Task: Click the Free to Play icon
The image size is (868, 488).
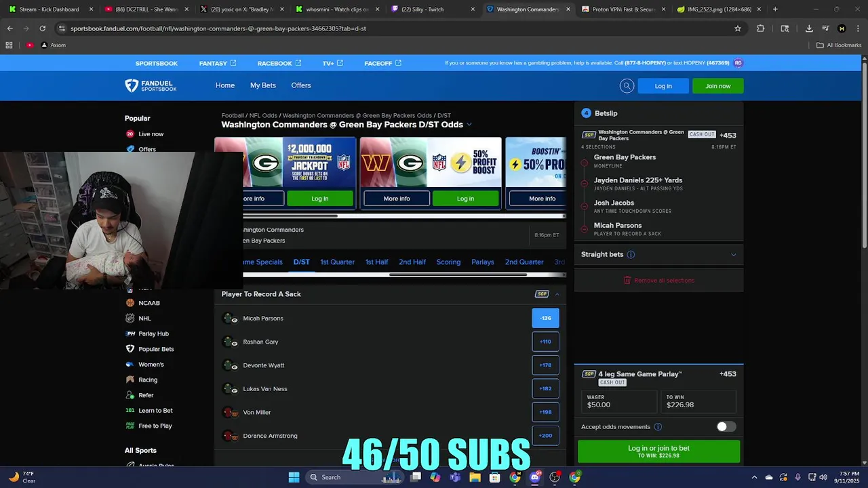Action: click(x=130, y=426)
